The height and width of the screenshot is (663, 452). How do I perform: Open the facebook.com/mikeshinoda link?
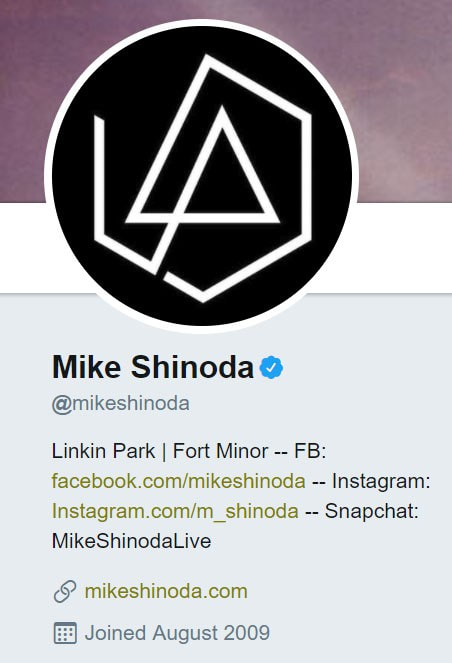click(178, 481)
